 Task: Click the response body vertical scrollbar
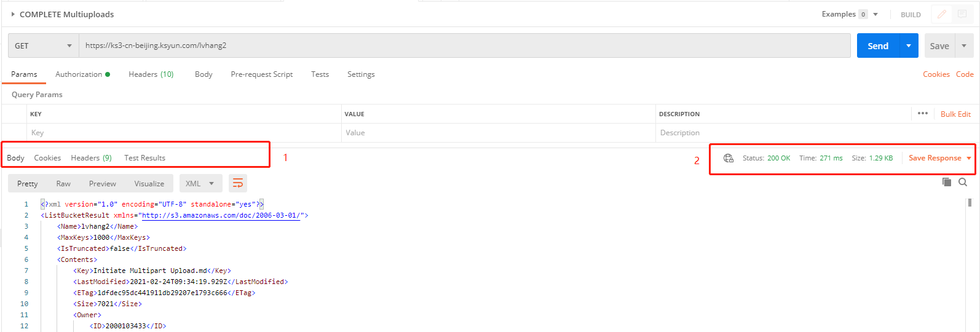[x=970, y=202]
